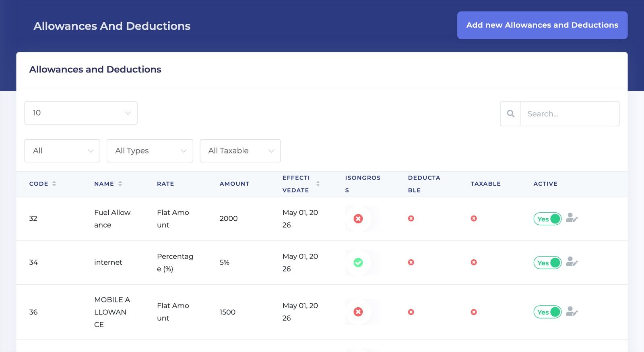This screenshot has height=352, width=644.
Task: Select code 34 cell
Action: click(33, 262)
